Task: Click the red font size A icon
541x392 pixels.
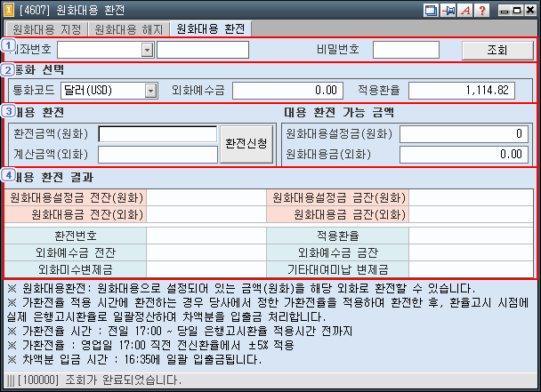Action: point(465,11)
